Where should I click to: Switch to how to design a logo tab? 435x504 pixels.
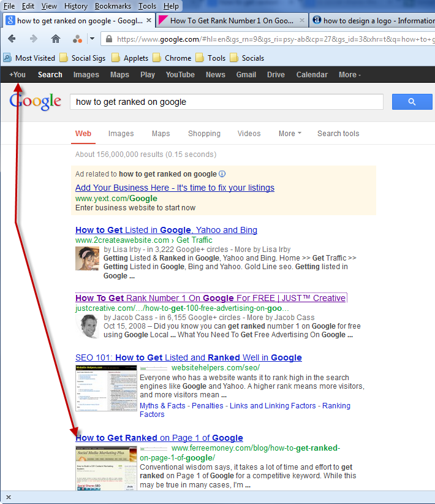click(373, 21)
